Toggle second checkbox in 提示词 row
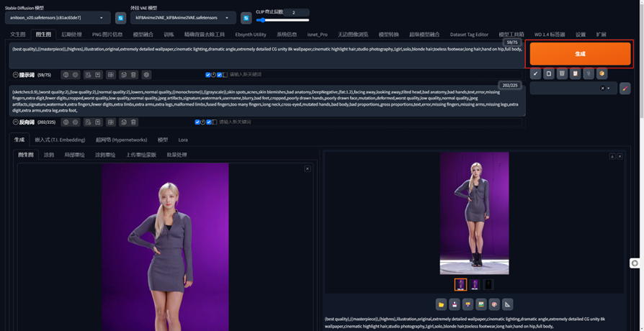The width and height of the screenshot is (644, 331). point(220,75)
